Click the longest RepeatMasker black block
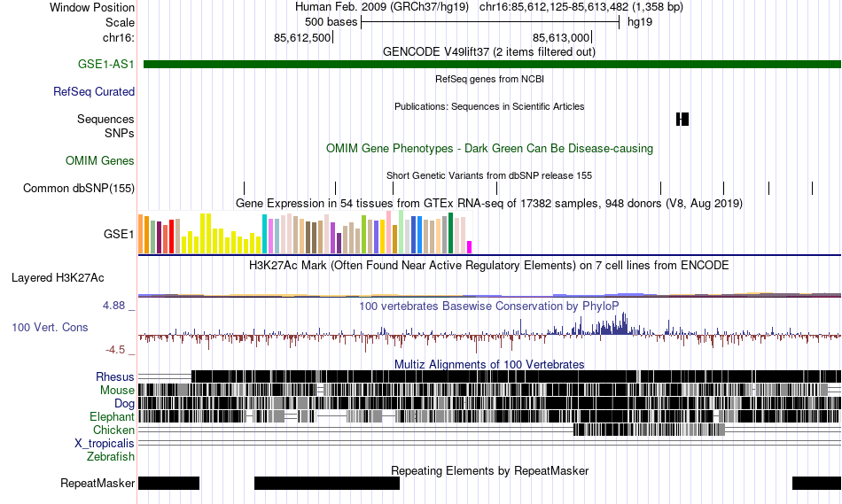This screenshot has width=842, height=504. click(x=327, y=483)
